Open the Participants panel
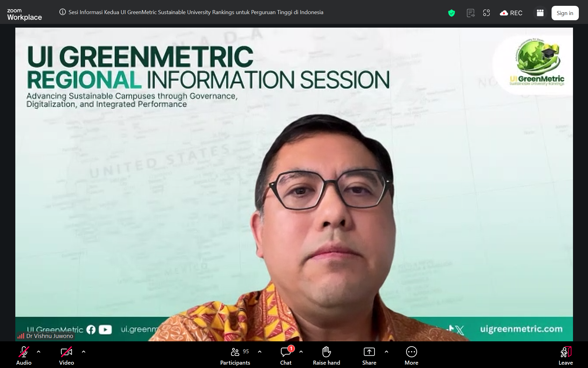This screenshot has width=588, height=368. pyautogui.click(x=235, y=356)
